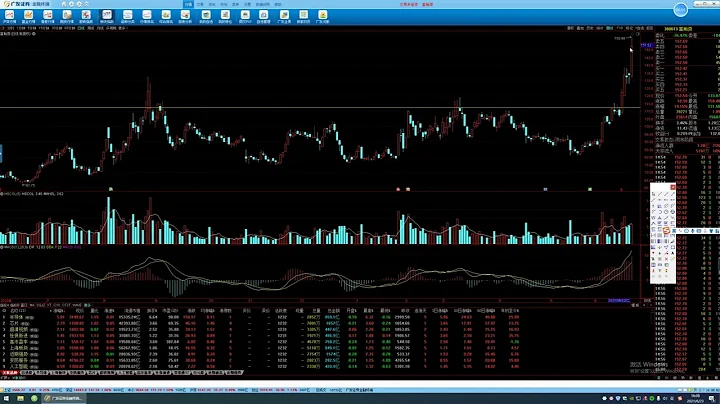The width and height of the screenshot is (720, 404).
Task: Click the gear icon beside chart title
Action: point(34,34)
